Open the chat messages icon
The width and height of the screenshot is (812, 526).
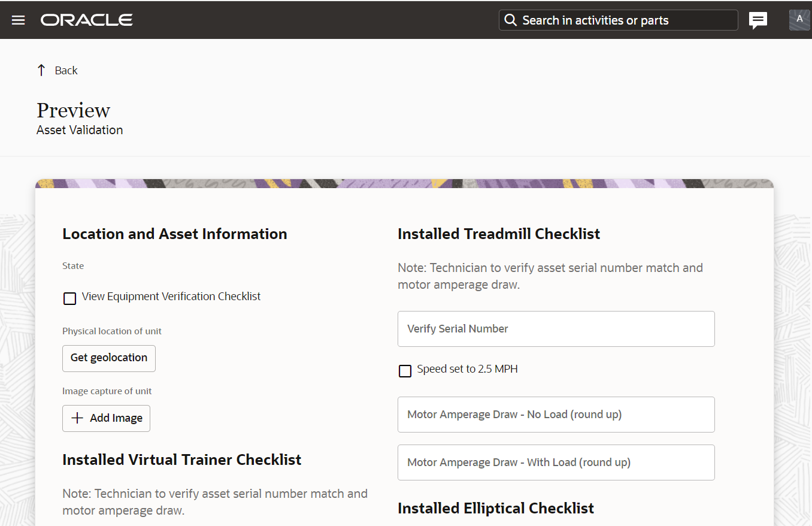758,20
